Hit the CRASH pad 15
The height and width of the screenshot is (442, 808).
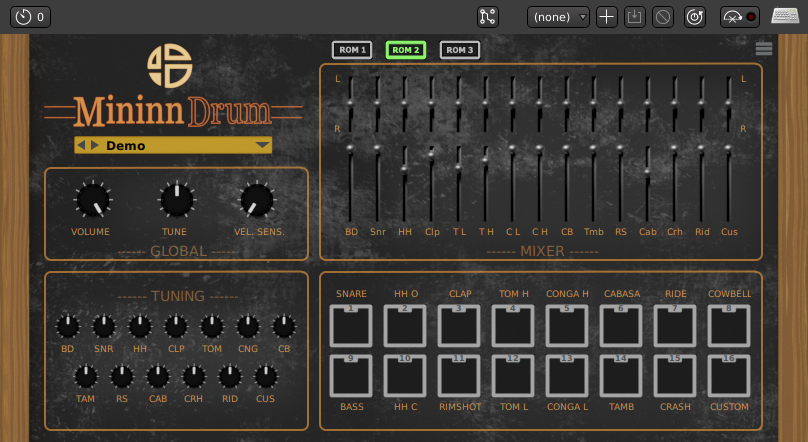(x=675, y=376)
